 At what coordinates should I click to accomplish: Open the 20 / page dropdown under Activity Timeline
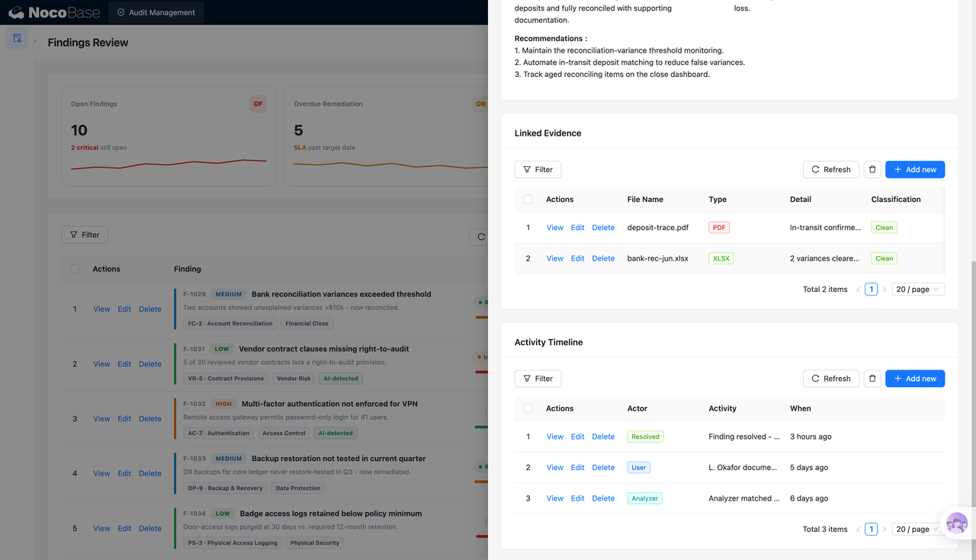tap(919, 530)
